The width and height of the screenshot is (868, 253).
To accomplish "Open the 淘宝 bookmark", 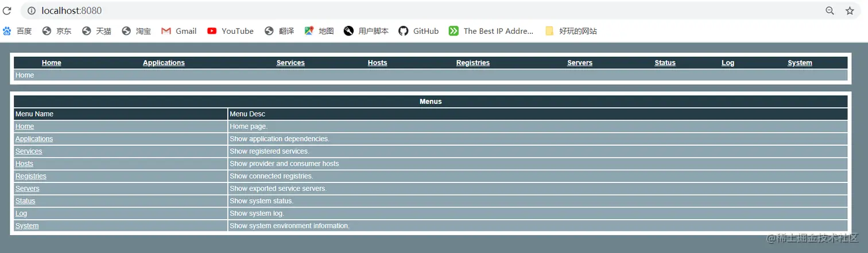I will [x=136, y=31].
